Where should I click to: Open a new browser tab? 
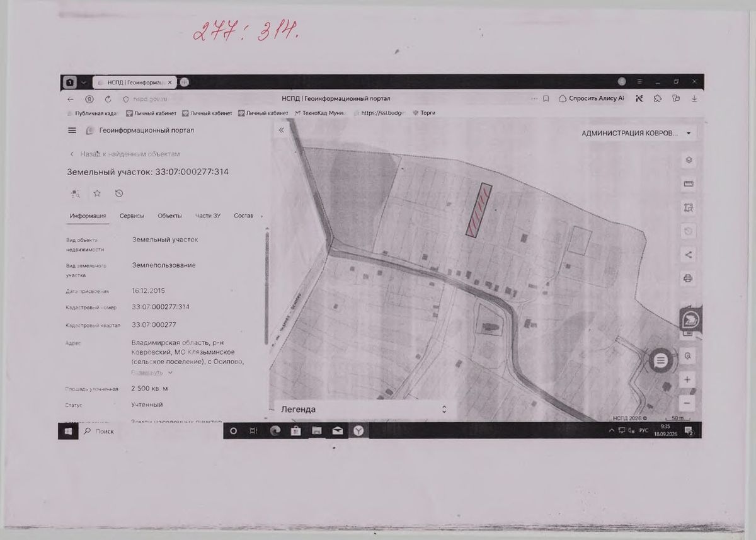[185, 82]
